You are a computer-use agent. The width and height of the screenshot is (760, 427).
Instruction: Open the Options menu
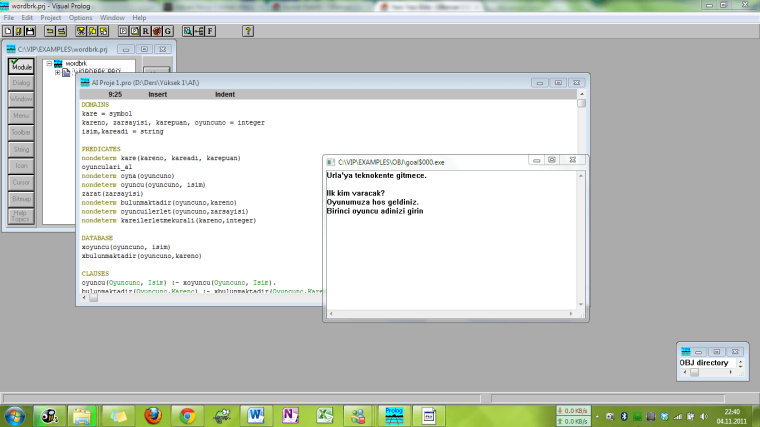(81, 18)
